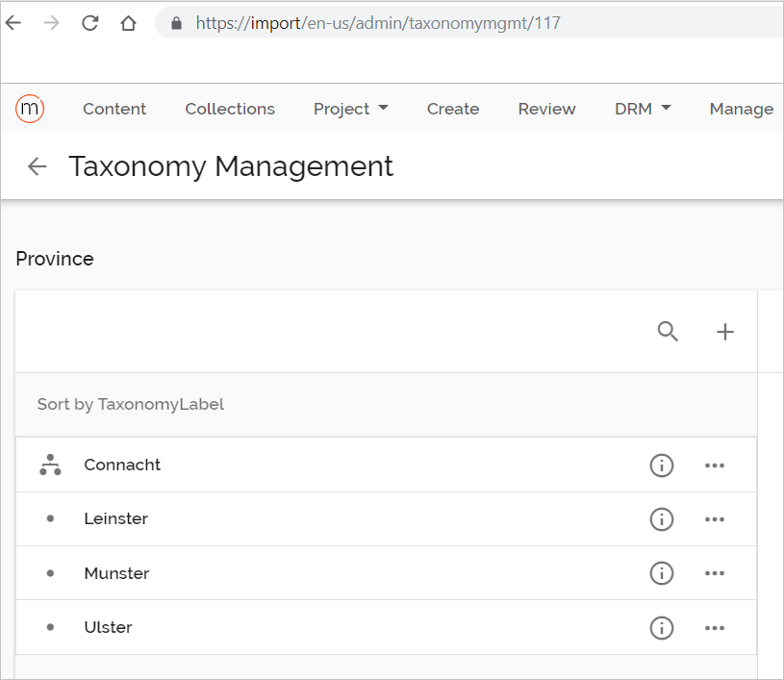Select the circular 'm' logo icon
The height and width of the screenshot is (680, 784).
coord(30,109)
